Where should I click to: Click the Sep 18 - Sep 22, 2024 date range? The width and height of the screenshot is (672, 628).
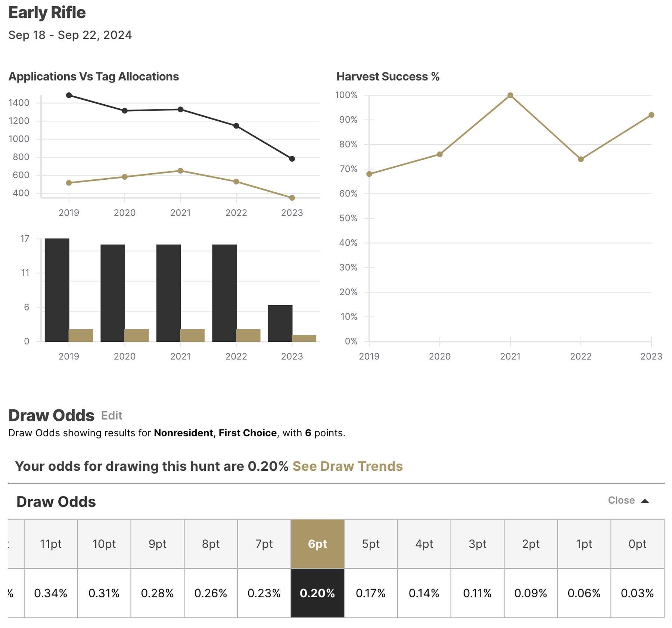point(70,35)
